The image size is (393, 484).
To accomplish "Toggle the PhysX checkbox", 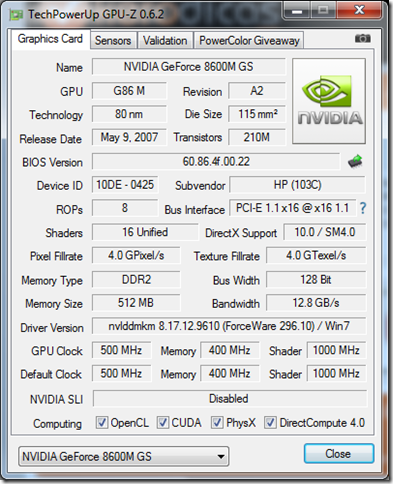I will (x=217, y=423).
